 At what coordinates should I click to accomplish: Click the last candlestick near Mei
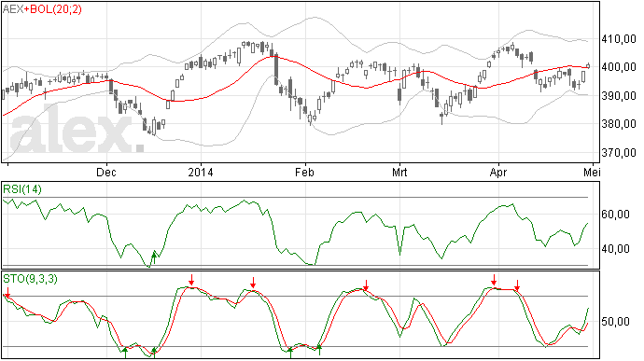(x=588, y=65)
